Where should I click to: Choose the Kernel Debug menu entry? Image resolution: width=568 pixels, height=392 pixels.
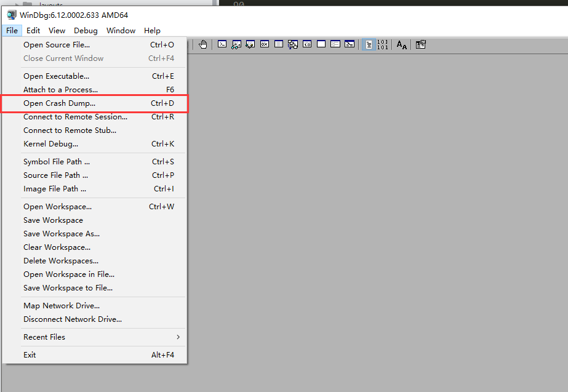click(x=95, y=144)
